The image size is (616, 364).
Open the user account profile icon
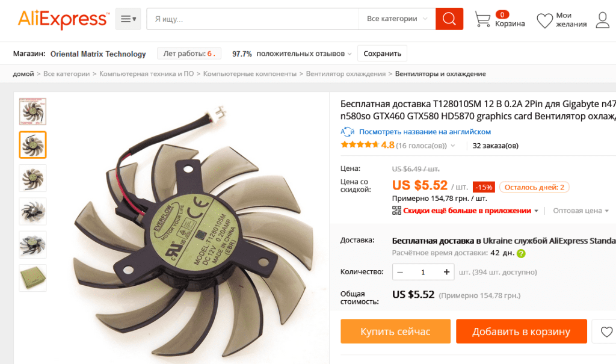pos(603,20)
